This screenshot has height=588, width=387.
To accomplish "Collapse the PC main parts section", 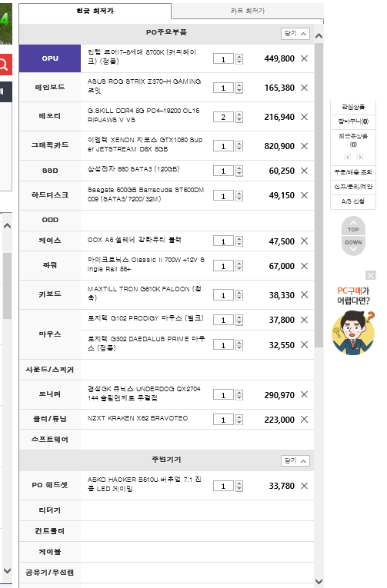I will pos(295,33).
